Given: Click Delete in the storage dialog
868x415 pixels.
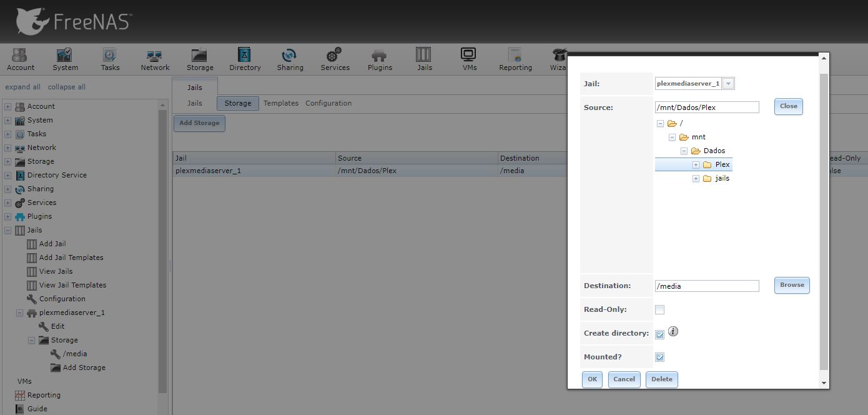Looking at the screenshot, I should click(662, 379).
